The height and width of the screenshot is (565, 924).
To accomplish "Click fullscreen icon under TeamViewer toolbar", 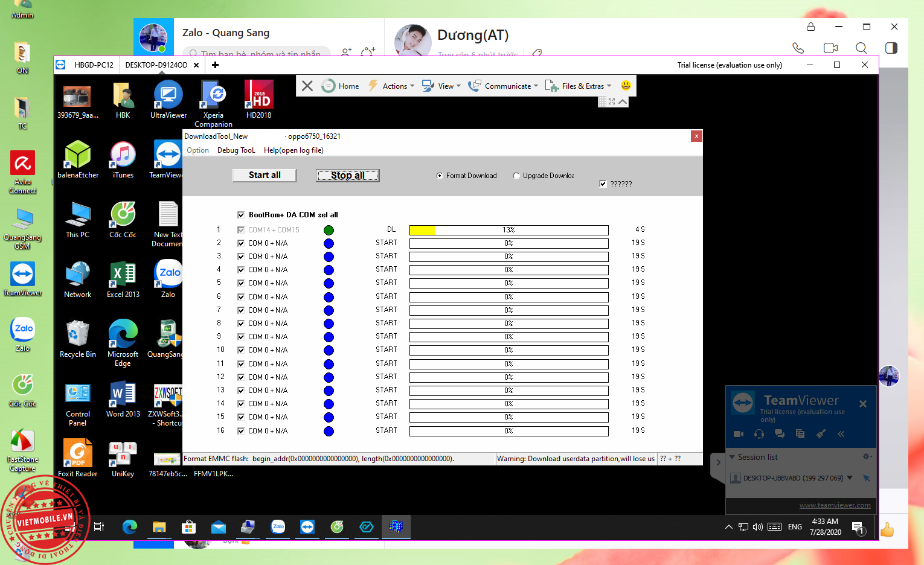I will pos(612,101).
